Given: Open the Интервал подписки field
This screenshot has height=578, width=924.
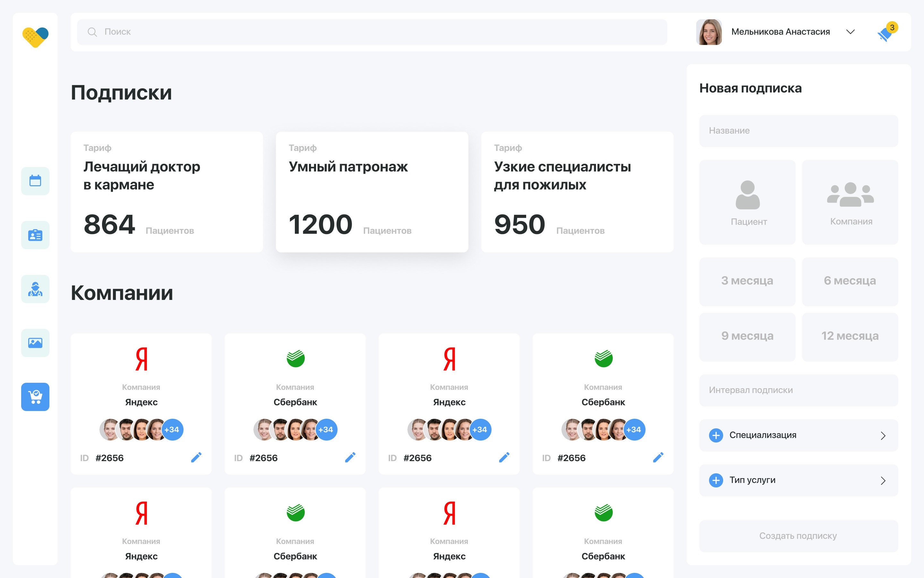Looking at the screenshot, I should 798,390.
